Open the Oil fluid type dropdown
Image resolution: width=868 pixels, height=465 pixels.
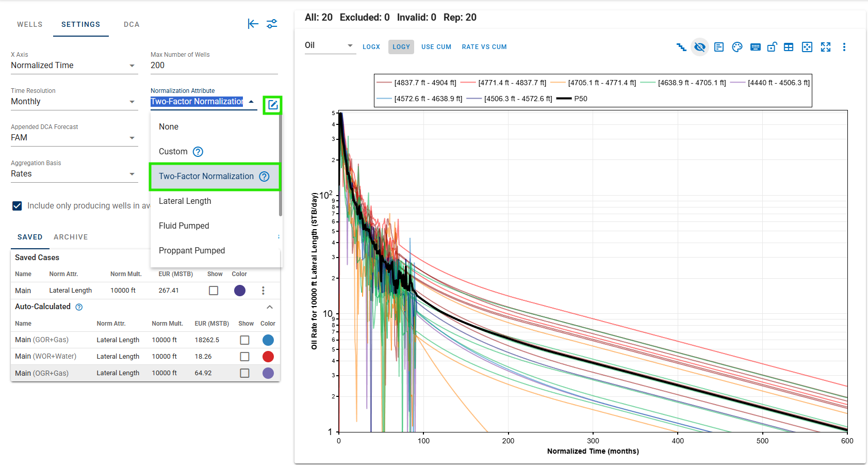pos(329,45)
